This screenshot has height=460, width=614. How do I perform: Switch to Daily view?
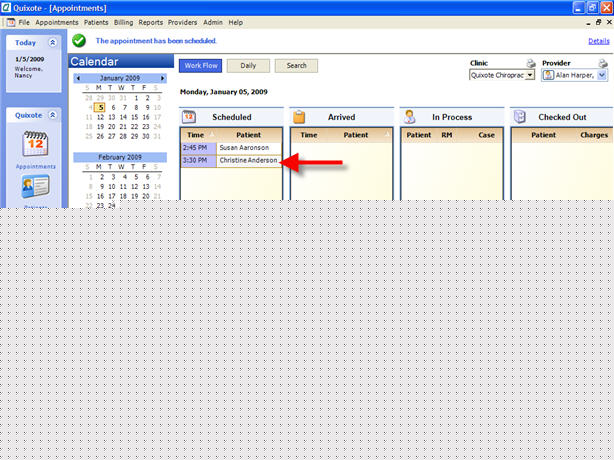point(248,66)
